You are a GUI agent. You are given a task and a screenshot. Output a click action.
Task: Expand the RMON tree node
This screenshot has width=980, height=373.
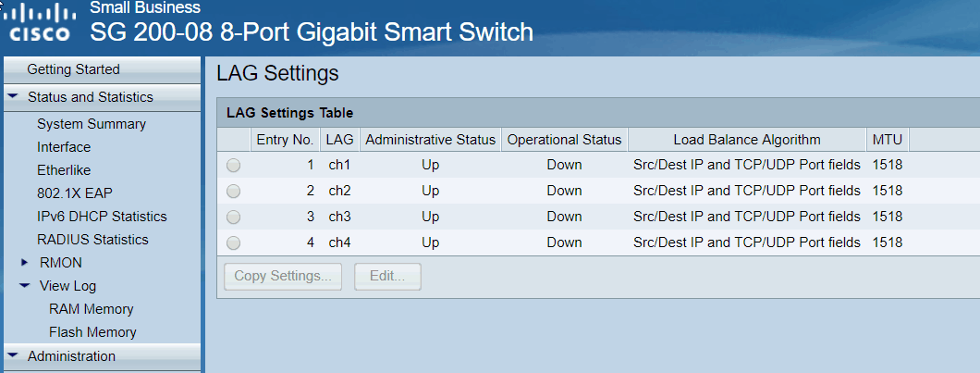point(23,263)
